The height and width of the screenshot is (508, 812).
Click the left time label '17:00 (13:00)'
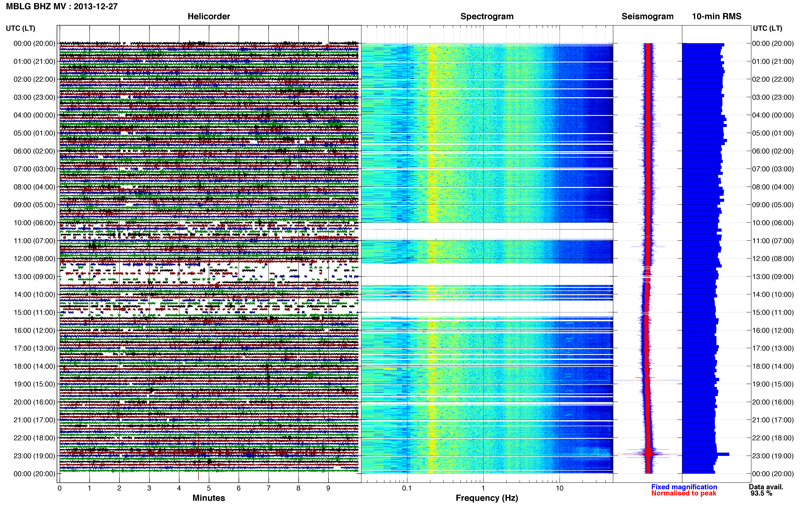tap(34, 348)
